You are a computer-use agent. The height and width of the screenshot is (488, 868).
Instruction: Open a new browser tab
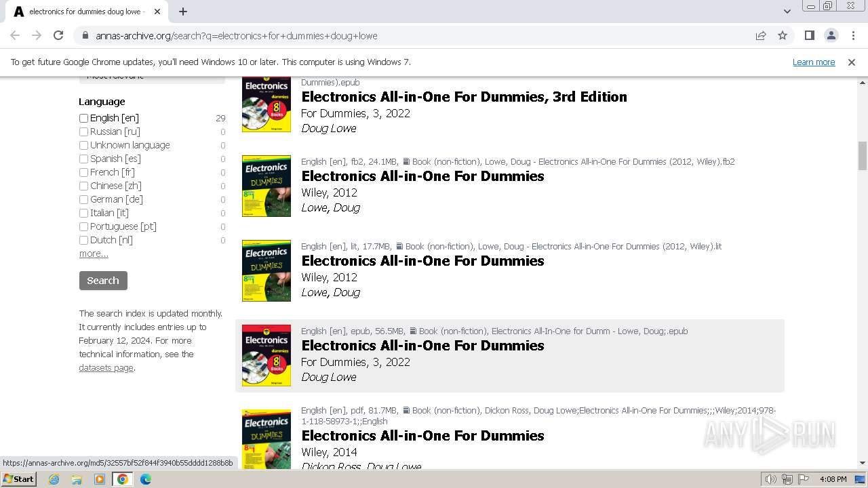[x=183, y=12]
